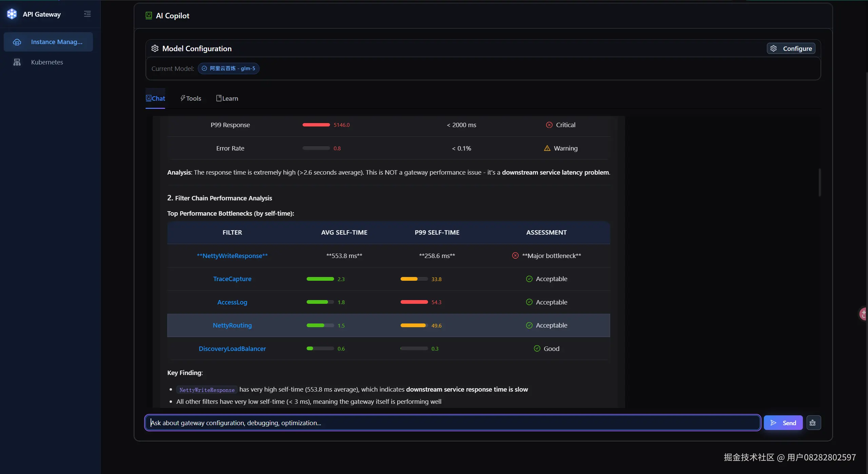Click the NettyWriteResponse filter link
The image size is (868, 474).
(x=232, y=256)
